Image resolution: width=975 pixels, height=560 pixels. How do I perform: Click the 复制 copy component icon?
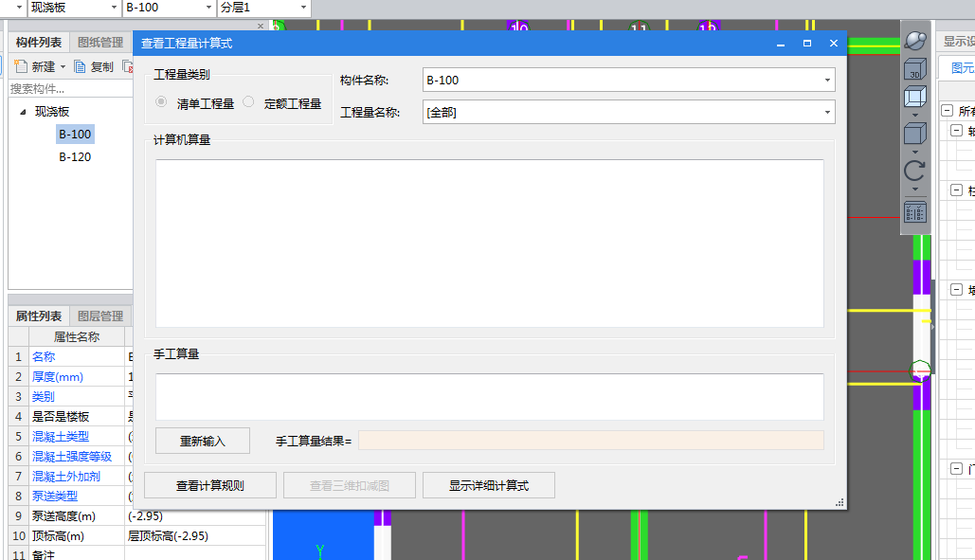point(80,66)
